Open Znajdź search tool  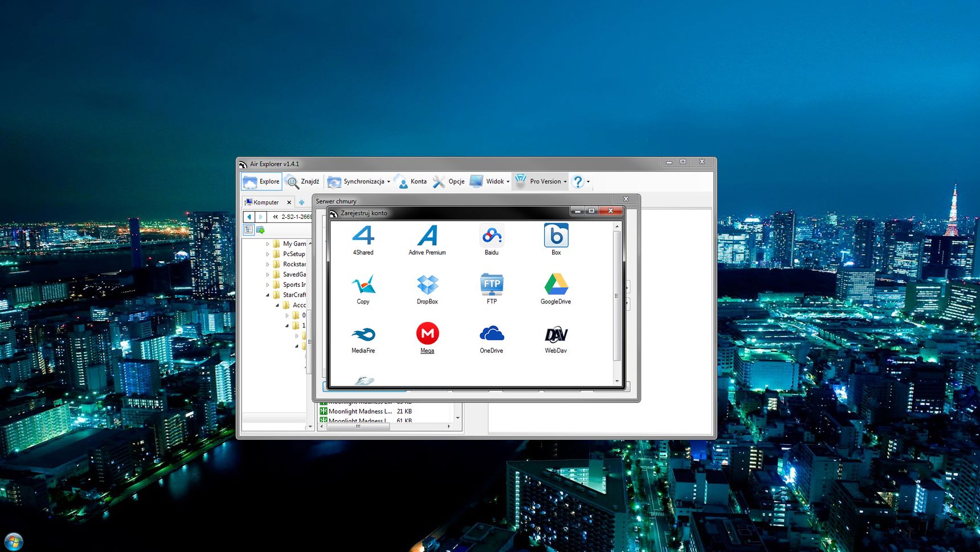click(x=303, y=181)
